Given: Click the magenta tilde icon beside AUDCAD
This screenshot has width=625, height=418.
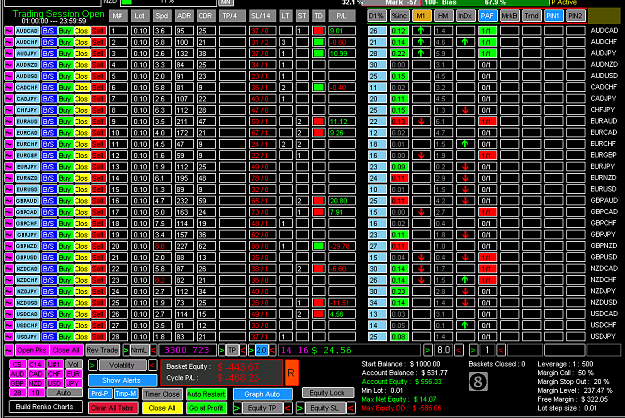Looking at the screenshot, I should pos(9,31).
